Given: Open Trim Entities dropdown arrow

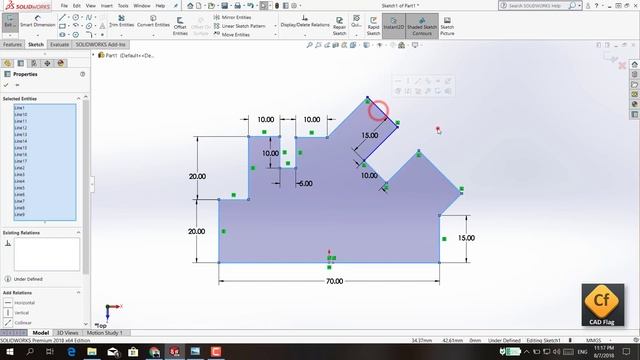Looking at the screenshot, I should coord(122,35).
